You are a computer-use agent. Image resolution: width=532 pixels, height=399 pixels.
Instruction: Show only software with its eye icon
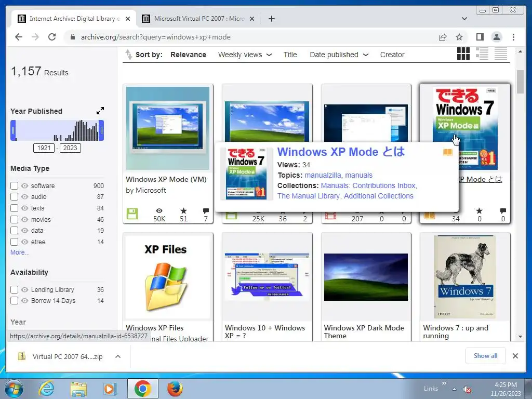(25, 185)
